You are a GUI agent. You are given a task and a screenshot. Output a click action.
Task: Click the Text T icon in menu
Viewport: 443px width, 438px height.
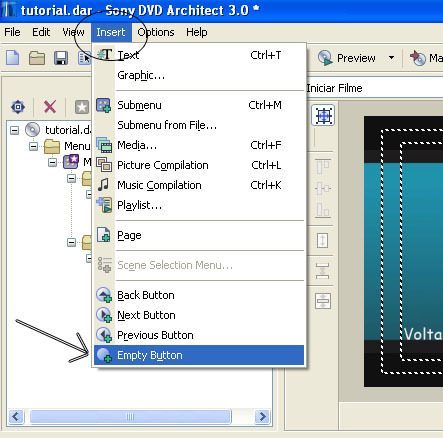click(105, 54)
